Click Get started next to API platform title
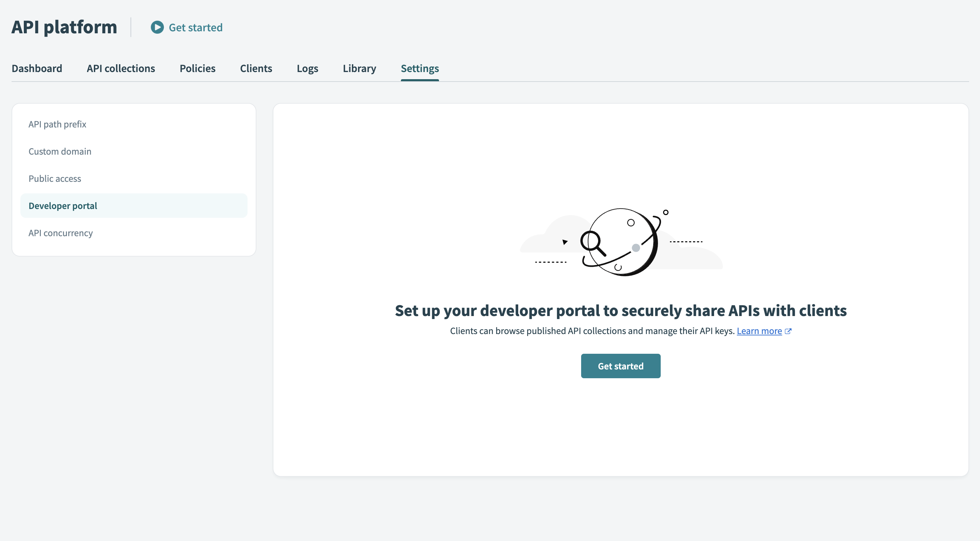This screenshot has width=980, height=541. (196, 28)
